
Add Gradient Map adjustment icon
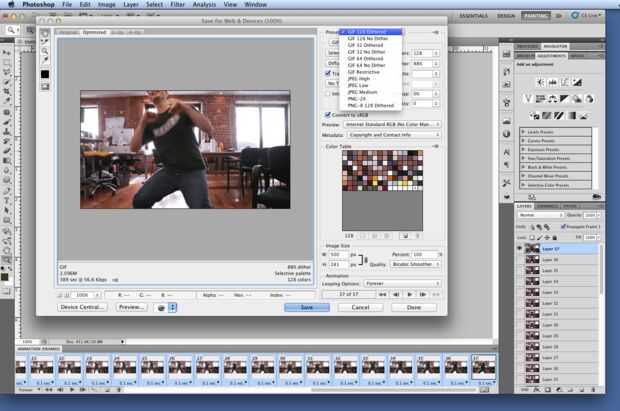(572, 116)
